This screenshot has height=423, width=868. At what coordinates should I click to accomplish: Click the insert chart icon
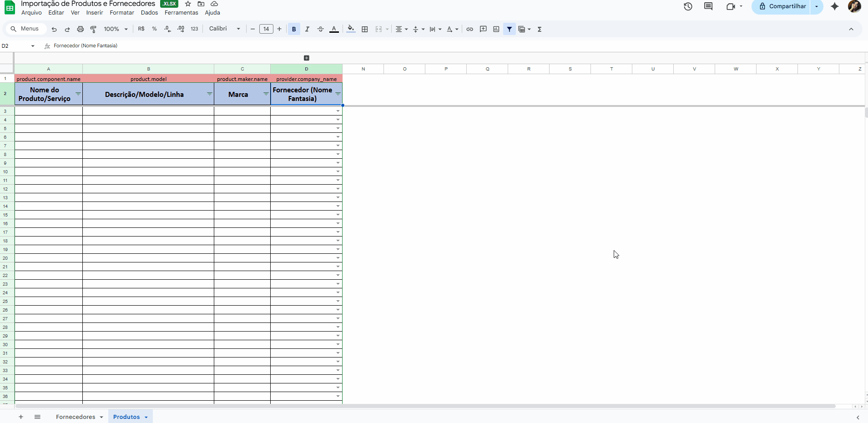(496, 29)
